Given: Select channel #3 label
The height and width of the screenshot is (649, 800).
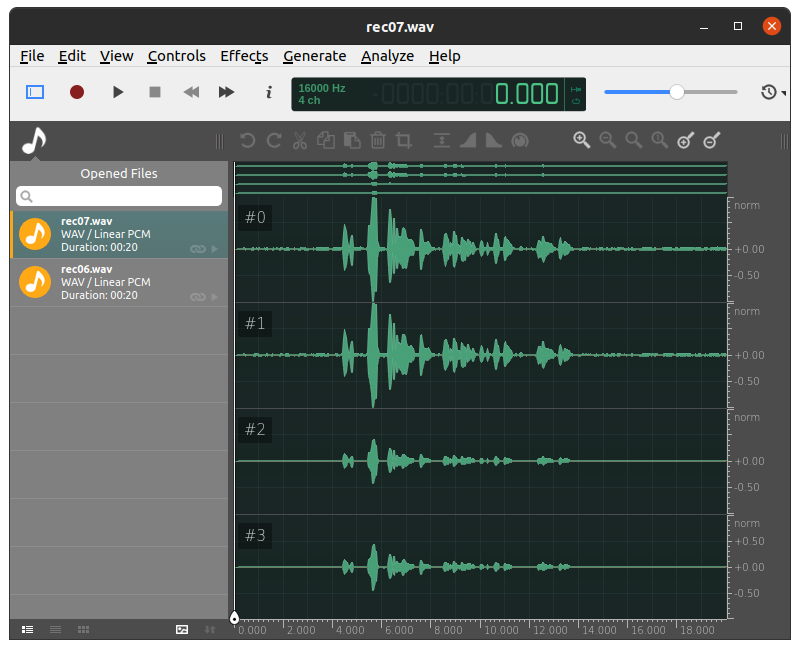Looking at the screenshot, I should coord(255,536).
